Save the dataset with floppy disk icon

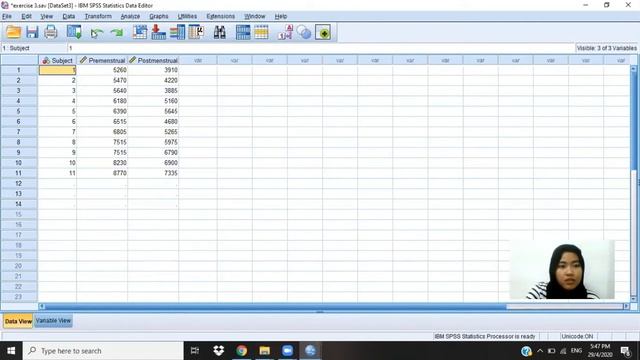pos(32,32)
